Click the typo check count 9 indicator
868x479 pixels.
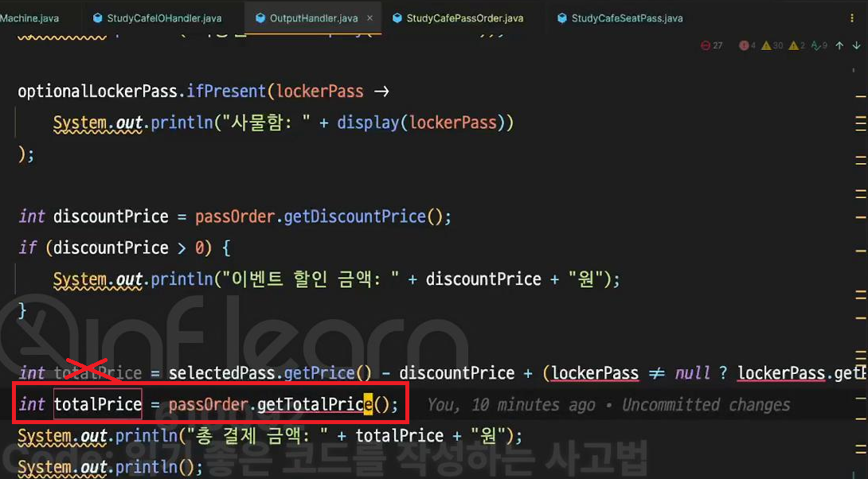(819, 45)
